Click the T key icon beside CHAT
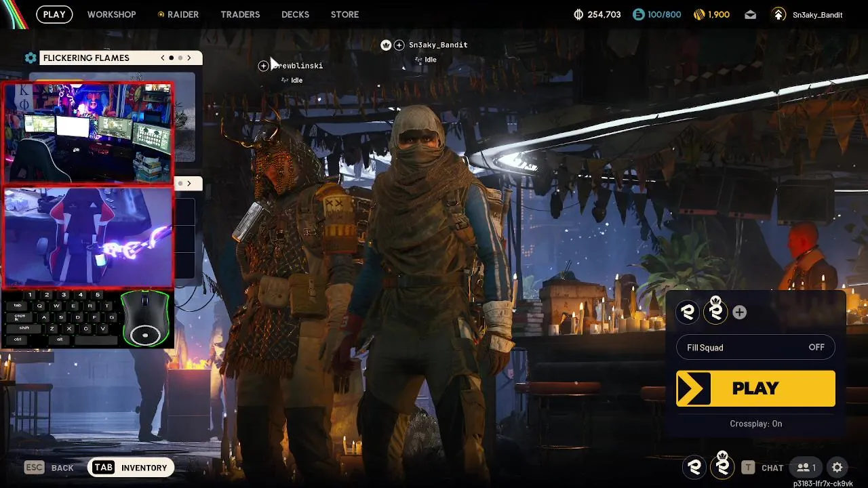 [x=748, y=467]
